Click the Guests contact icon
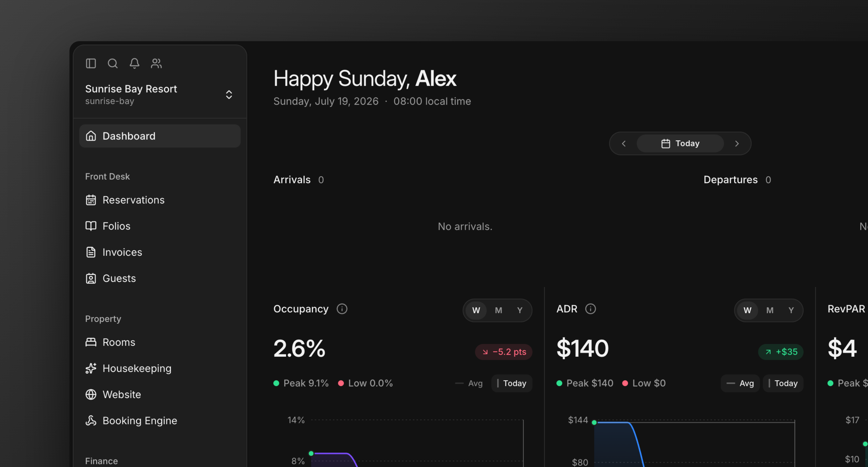868x467 pixels. click(91, 278)
